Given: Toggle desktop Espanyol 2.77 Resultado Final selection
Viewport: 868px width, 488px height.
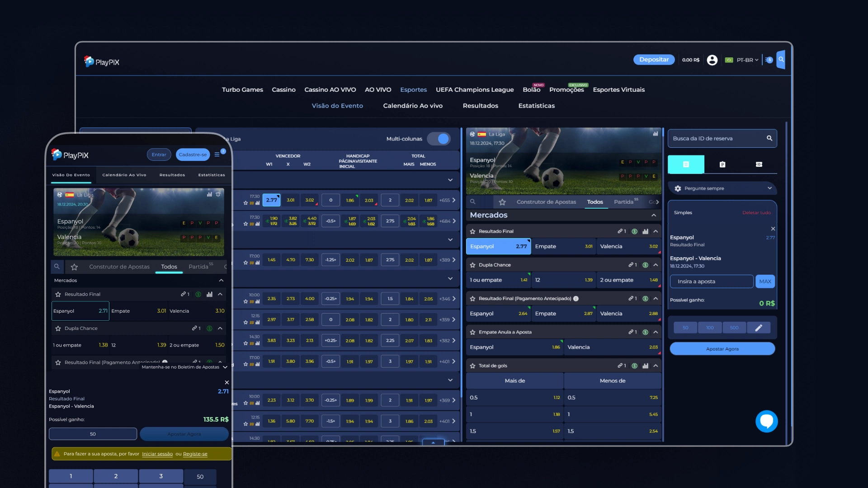Looking at the screenshot, I should [498, 246].
